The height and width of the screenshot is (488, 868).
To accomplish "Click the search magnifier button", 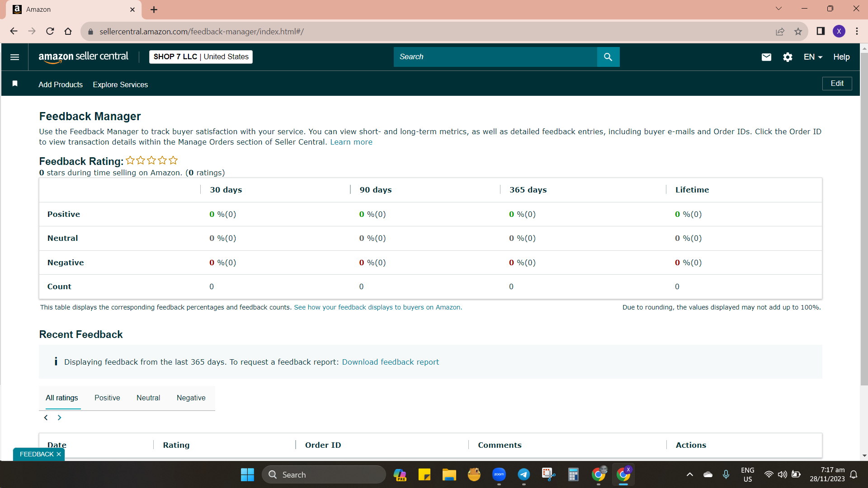I will [x=608, y=57].
